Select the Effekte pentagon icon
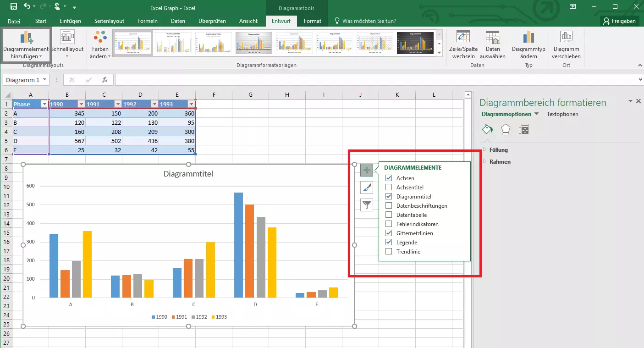This screenshot has height=348, width=644. (x=506, y=130)
